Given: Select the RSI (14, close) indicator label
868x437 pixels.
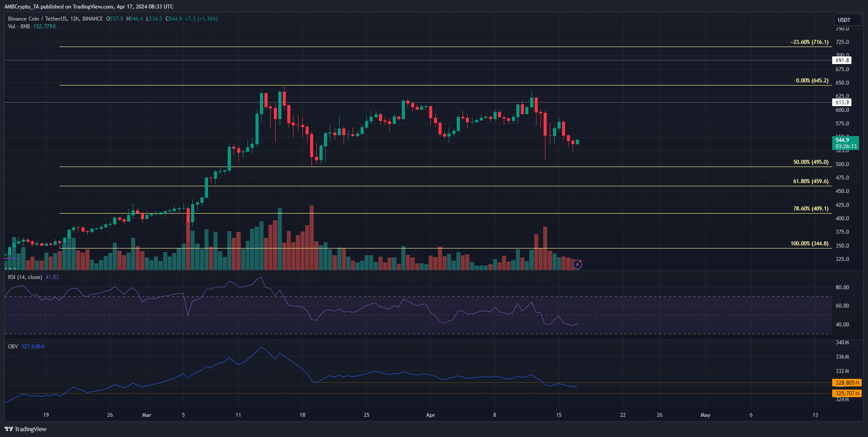Looking at the screenshot, I should click(25, 277).
